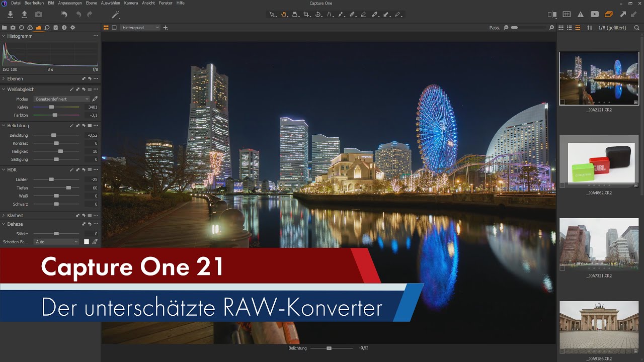The image size is (644, 362).
Task: Open the Histogramm panel options menu
Action: [x=96, y=36]
